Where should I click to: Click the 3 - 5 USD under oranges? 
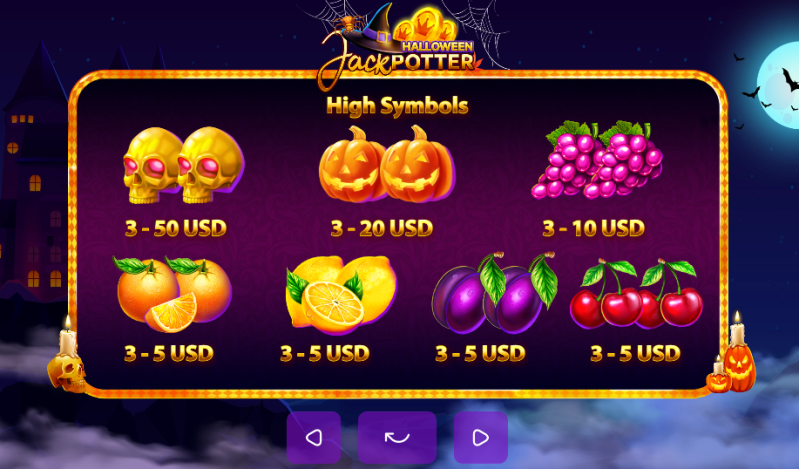point(169,353)
